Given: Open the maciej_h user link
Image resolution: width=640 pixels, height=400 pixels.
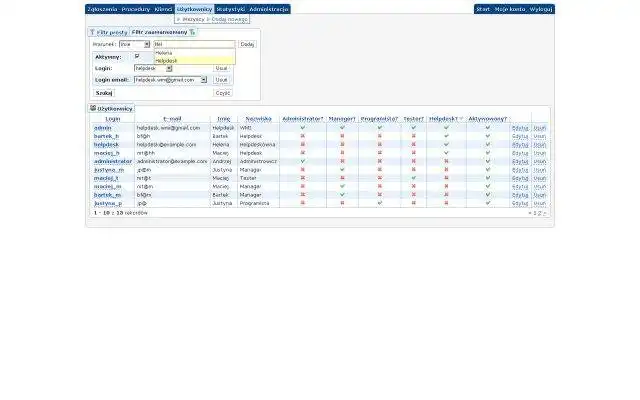Looking at the screenshot, I should 107,153.
